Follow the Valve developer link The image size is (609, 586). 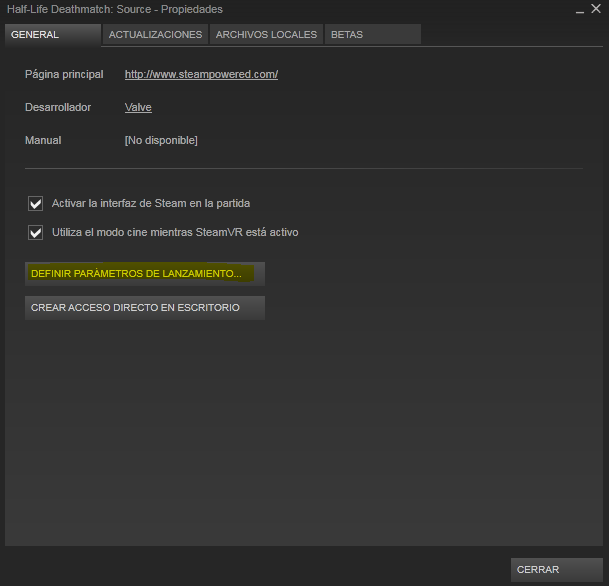pyautogui.click(x=138, y=107)
